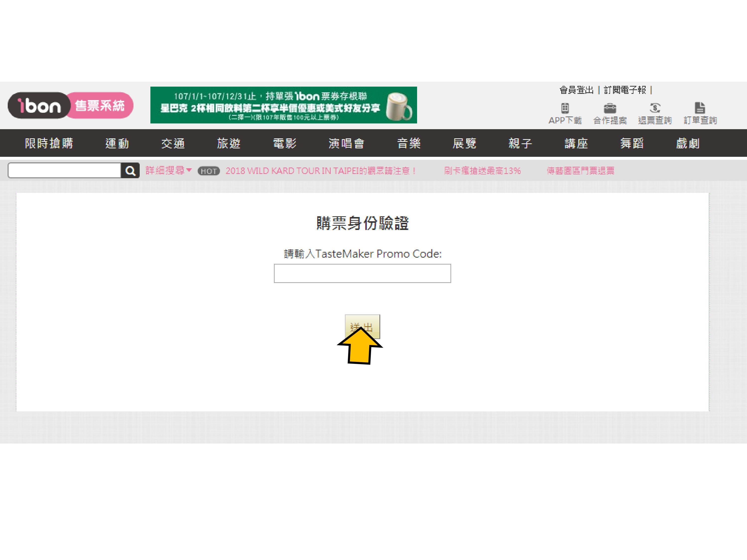
Task: Open the 電影 category
Action: (x=285, y=143)
